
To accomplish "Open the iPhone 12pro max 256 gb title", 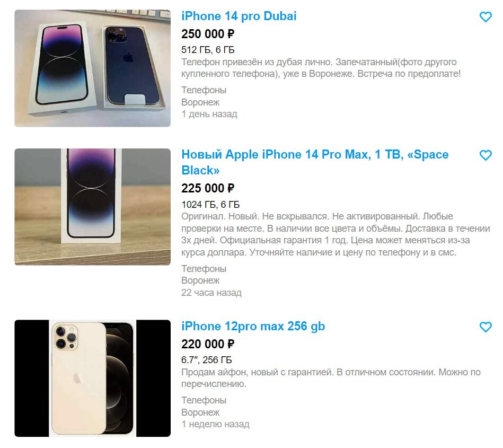I will pos(253,327).
